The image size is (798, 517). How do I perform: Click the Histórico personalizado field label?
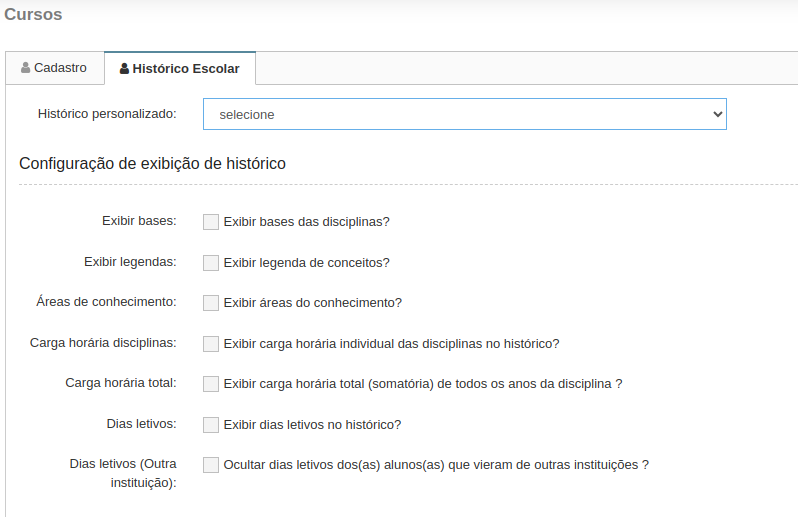pyautogui.click(x=107, y=113)
